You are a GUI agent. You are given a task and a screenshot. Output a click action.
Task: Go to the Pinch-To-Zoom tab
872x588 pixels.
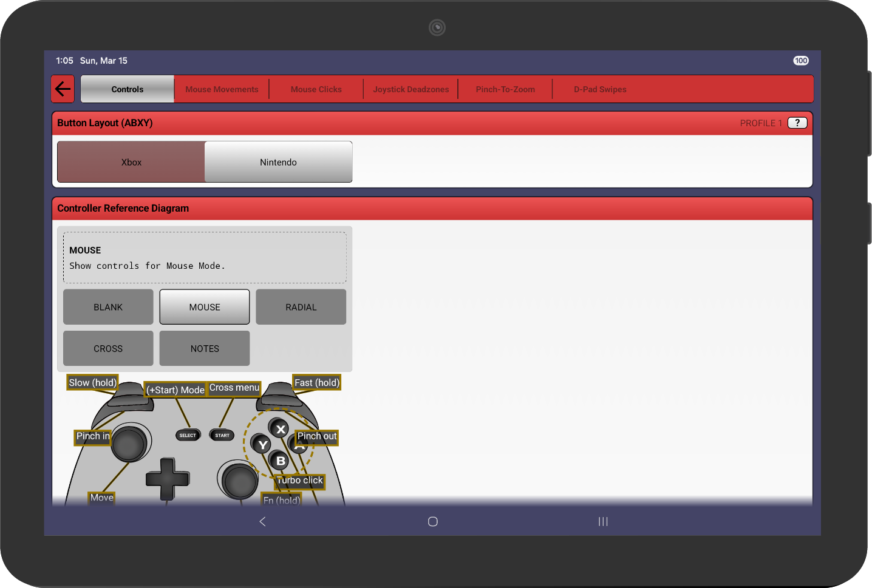[x=505, y=89]
